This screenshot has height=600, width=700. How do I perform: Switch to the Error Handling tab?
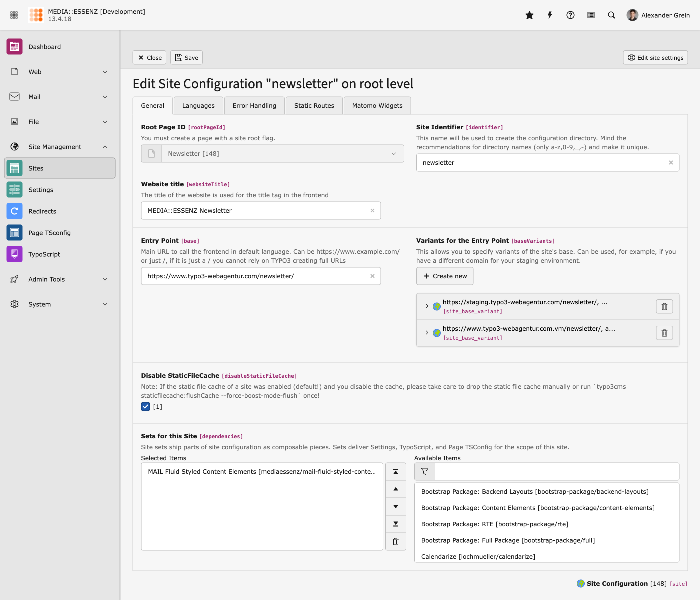pos(254,106)
